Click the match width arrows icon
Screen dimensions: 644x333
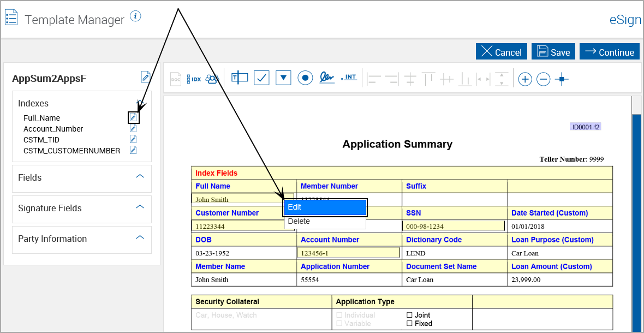click(482, 79)
